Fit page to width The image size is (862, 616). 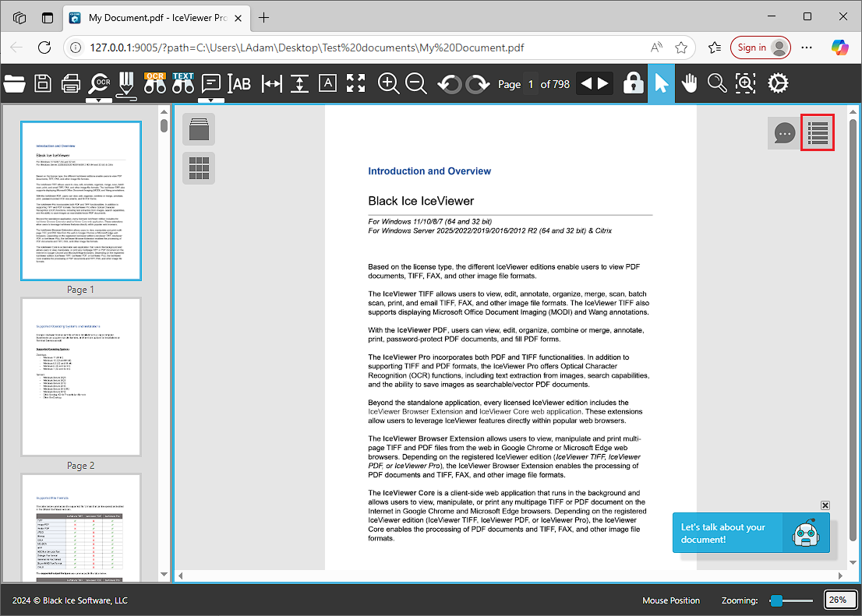click(x=271, y=84)
